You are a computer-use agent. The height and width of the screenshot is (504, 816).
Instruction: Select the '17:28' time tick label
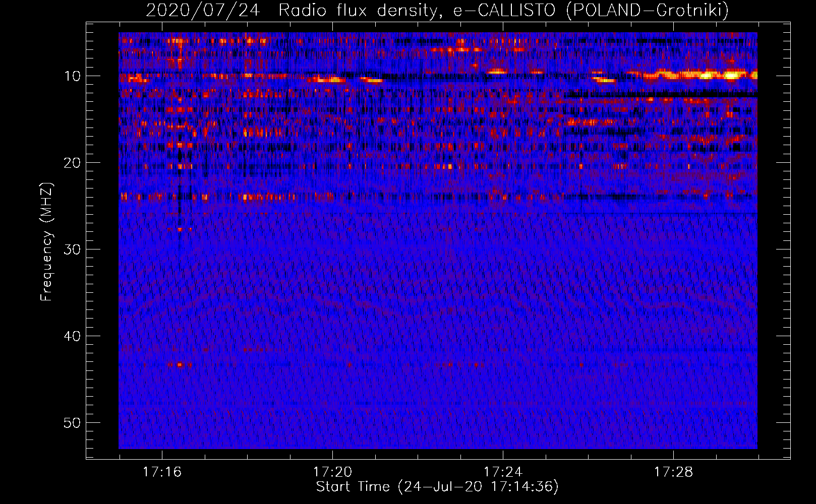(x=673, y=472)
